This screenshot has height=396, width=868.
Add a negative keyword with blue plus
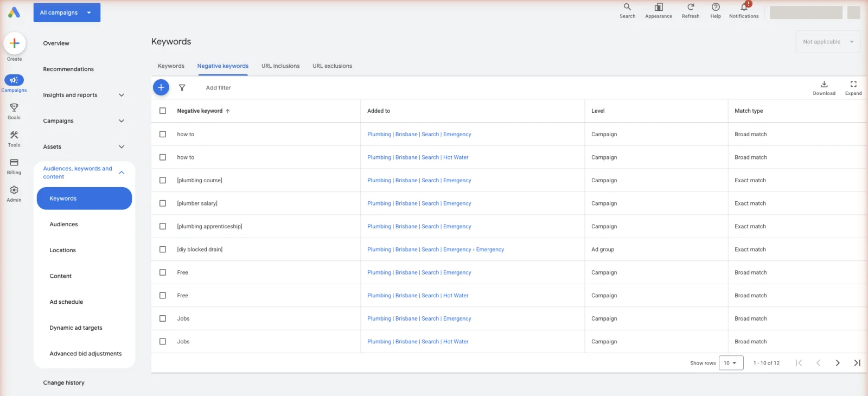[161, 87]
